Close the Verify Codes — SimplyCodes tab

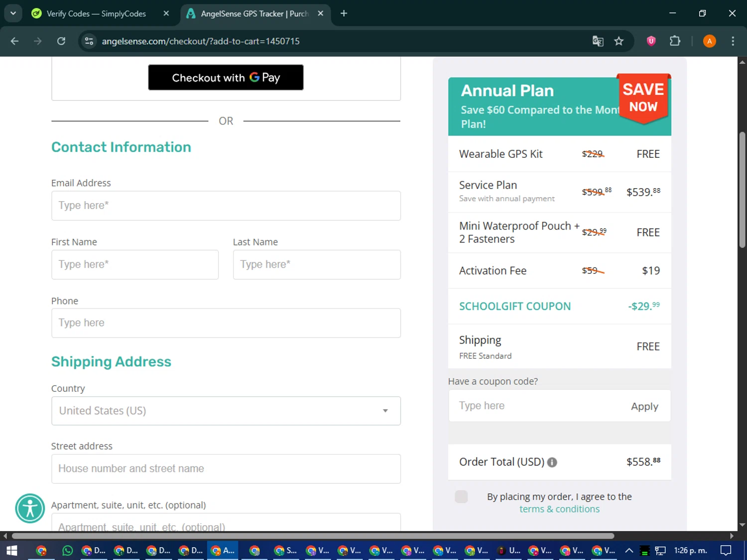[x=166, y=13]
